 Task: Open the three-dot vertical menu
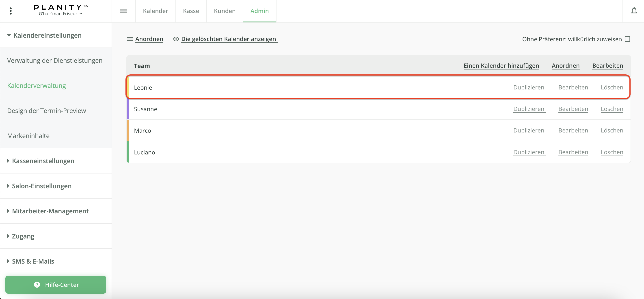(x=11, y=11)
